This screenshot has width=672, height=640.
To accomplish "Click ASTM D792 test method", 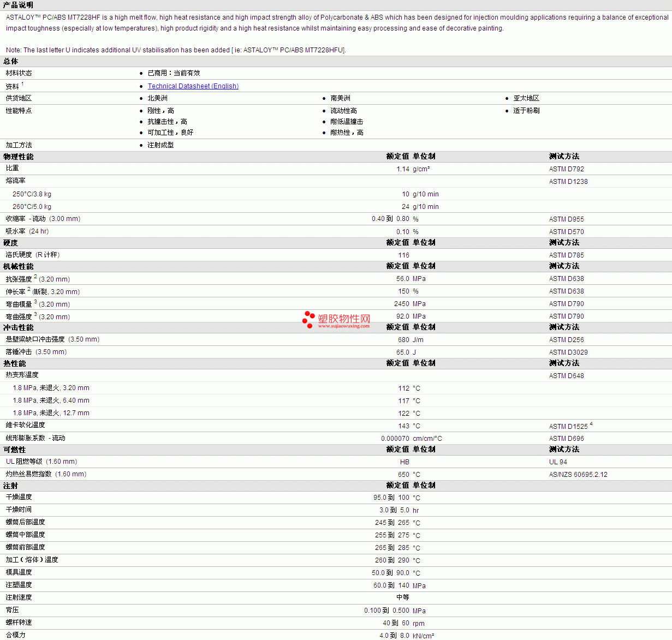I will [566, 169].
